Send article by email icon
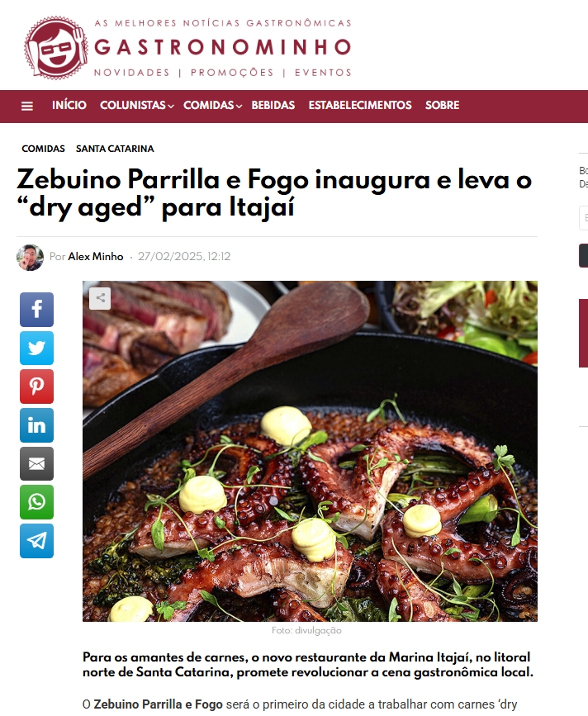This screenshot has height=716, width=588. tap(36, 464)
